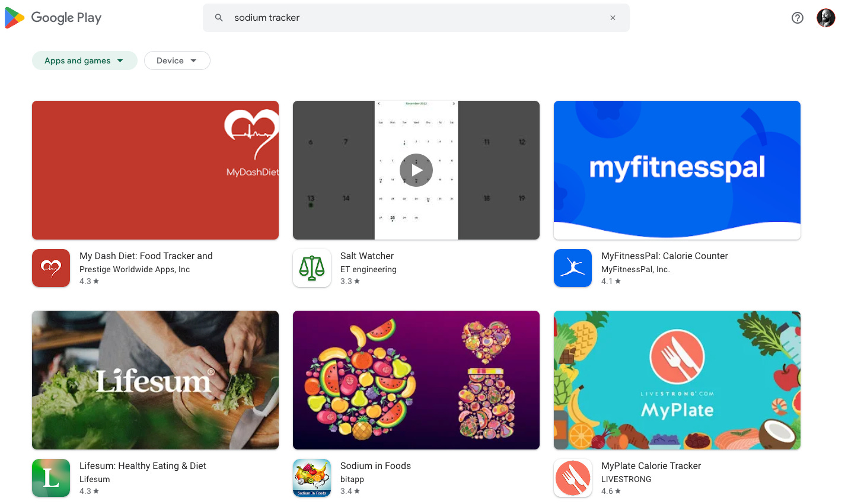Viewport: 845px width, 504px height.
Task: Open the Sodium in Foods fruit banner
Action: pyautogui.click(x=416, y=380)
